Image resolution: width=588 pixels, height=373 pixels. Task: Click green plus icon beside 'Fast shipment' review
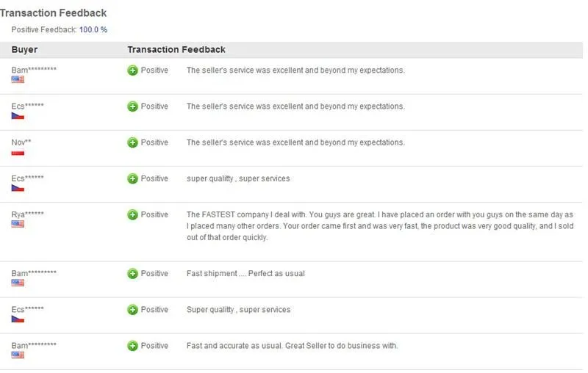(x=132, y=273)
